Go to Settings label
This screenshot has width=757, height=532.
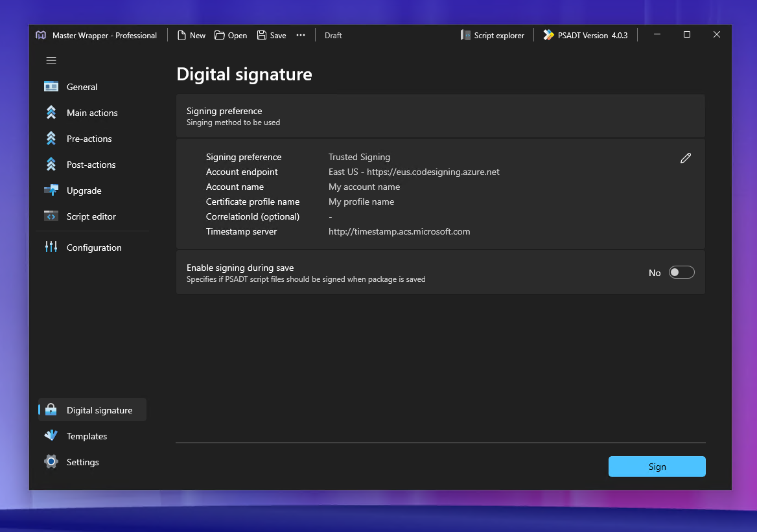pos(82,463)
